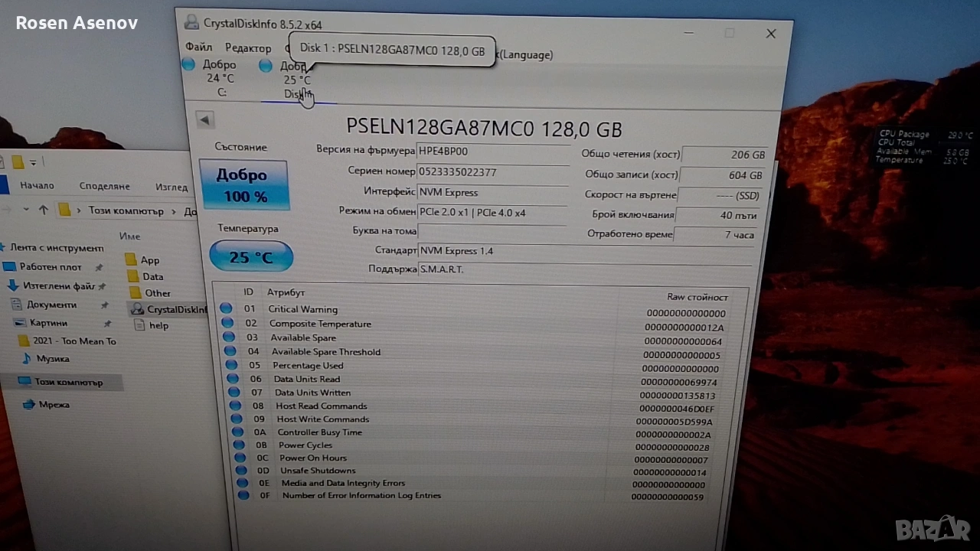Image resolution: width=980 pixels, height=551 pixels.
Task: Click the previous disk arrow button
Action: coord(204,120)
